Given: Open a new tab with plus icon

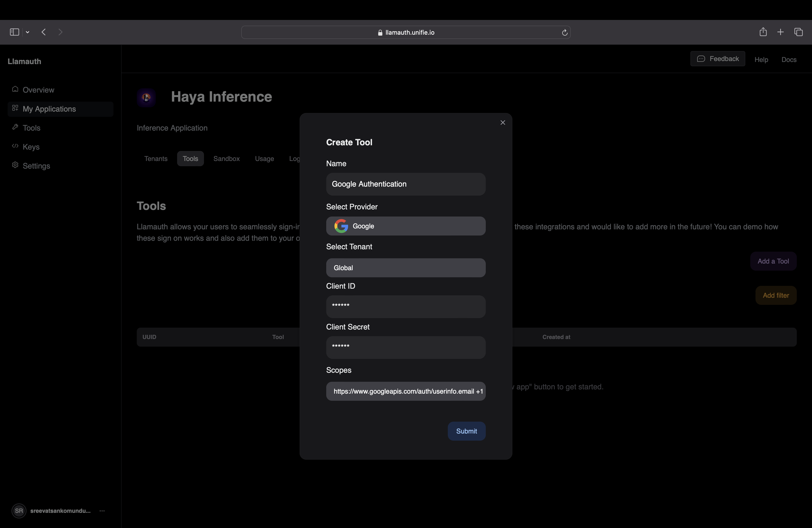Looking at the screenshot, I should pyautogui.click(x=780, y=32).
